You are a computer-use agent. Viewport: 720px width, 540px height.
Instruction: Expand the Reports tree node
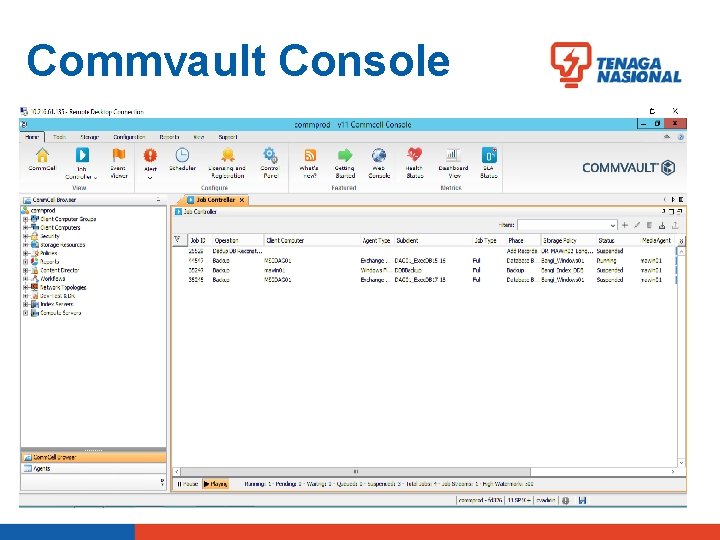[x=26, y=262]
